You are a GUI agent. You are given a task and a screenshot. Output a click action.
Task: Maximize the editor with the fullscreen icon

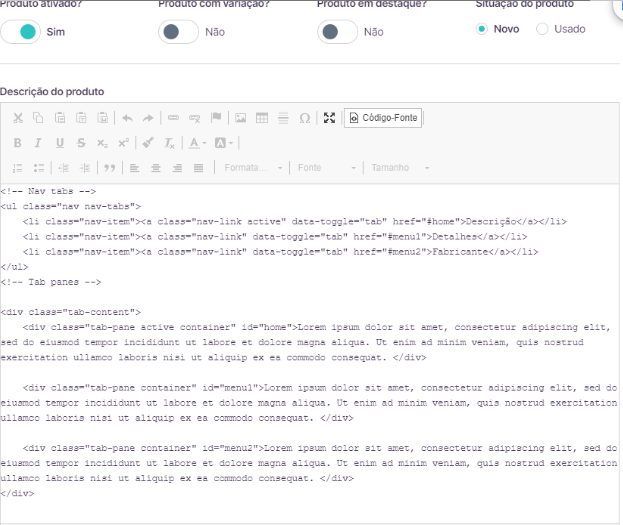(x=329, y=118)
